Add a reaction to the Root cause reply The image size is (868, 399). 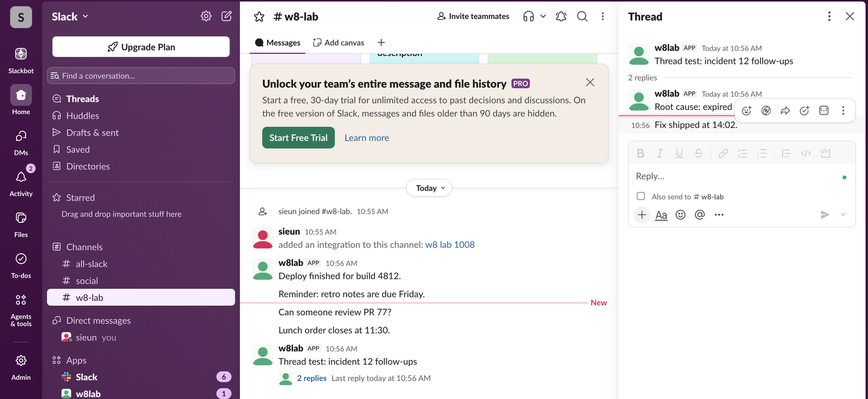tap(746, 111)
